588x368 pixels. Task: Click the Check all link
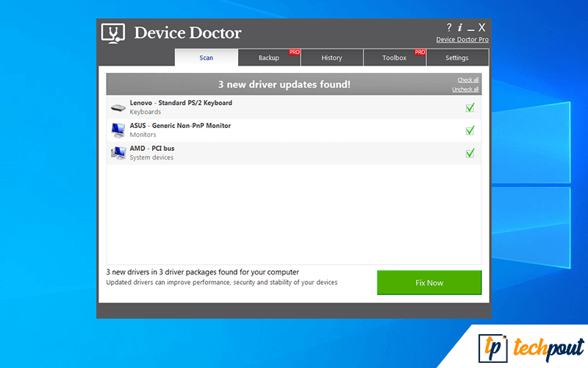[467, 79]
